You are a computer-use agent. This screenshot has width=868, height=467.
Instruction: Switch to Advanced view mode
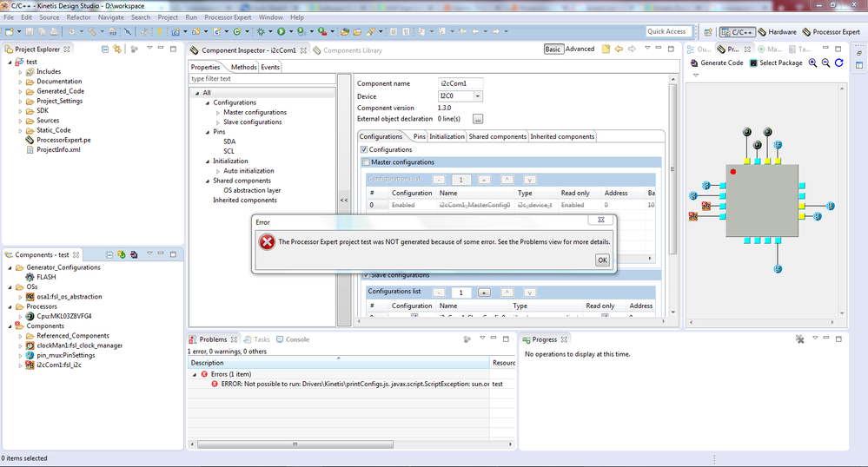(x=580, y=49)
